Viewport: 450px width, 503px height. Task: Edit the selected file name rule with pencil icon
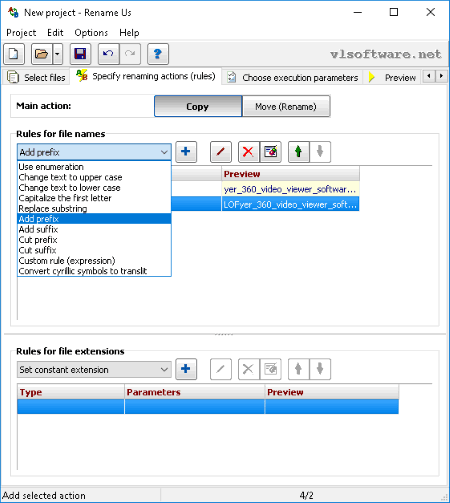click(x=221, y=152)
